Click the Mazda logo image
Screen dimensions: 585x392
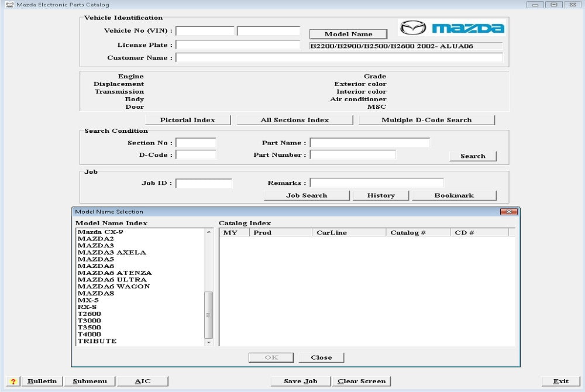(451, 27)
